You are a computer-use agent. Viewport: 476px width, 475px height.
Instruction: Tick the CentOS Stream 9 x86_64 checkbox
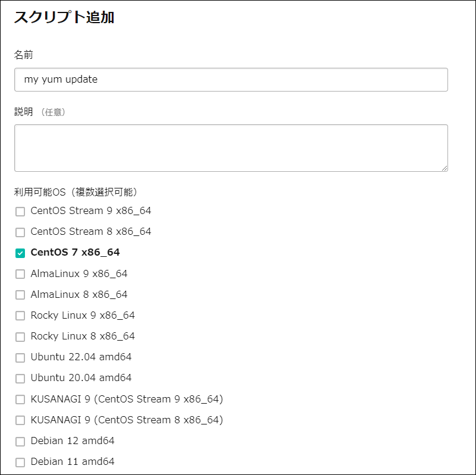(x=20, y=211)
